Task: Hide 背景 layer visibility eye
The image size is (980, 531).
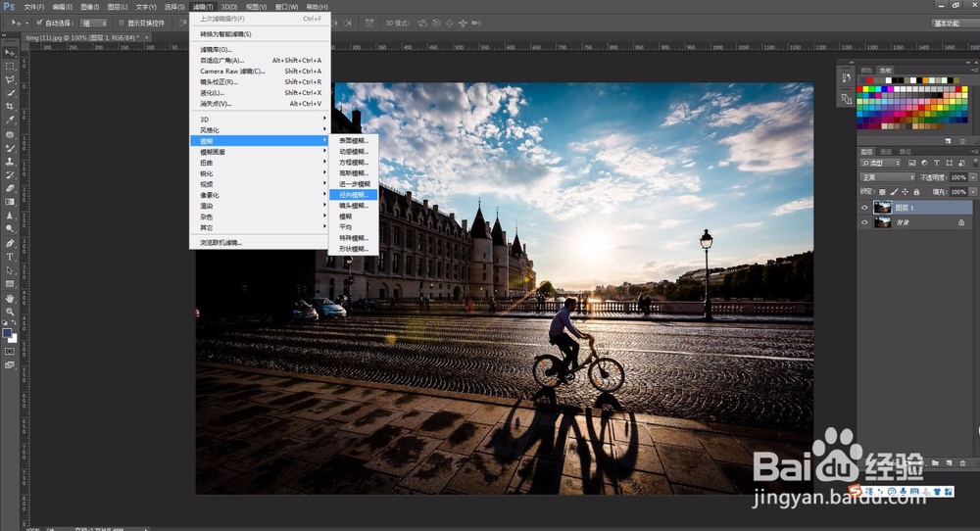Action: pos(865,222)
